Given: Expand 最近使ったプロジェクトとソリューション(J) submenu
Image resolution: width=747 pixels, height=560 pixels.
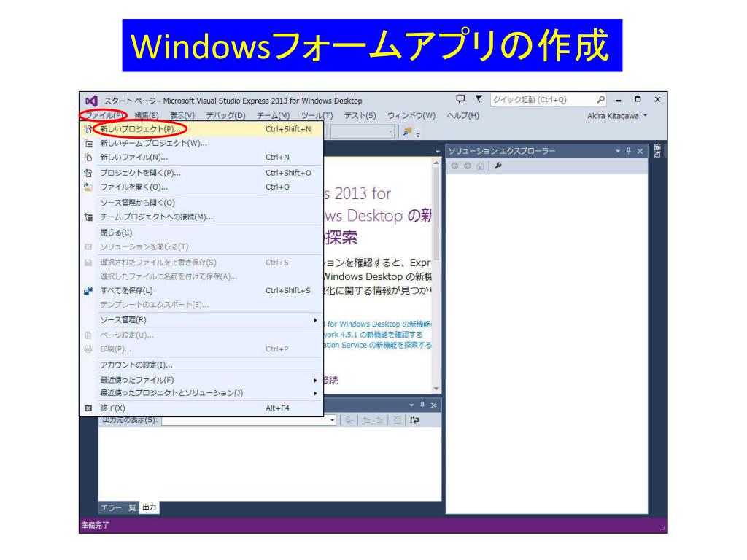Looking at the screenshot, I should pos(203,393).
